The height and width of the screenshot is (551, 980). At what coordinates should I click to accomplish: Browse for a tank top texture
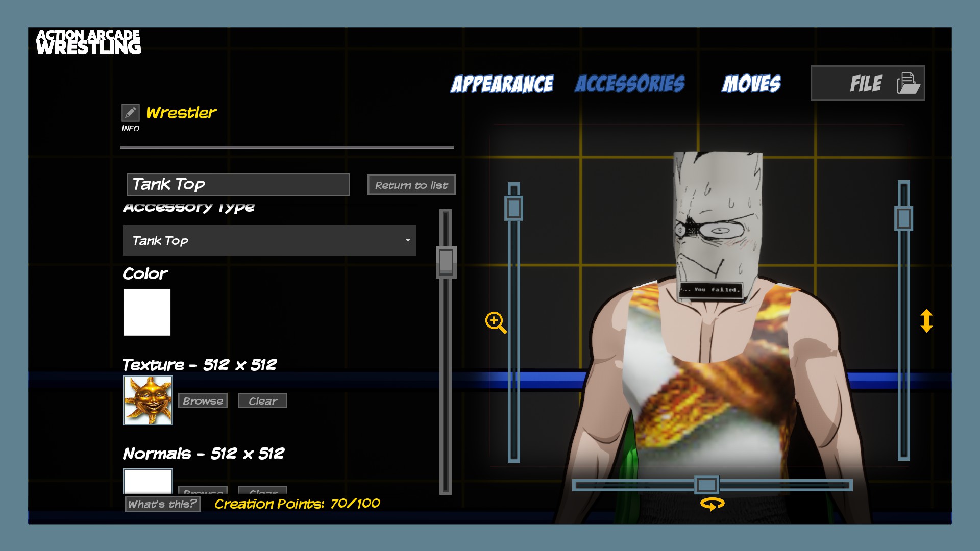click(203, 401)
